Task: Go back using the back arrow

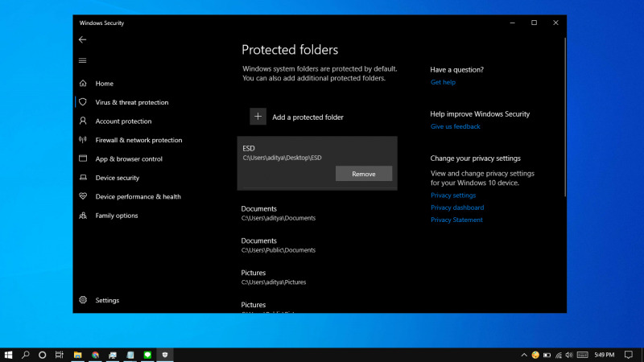Action: 83,39
